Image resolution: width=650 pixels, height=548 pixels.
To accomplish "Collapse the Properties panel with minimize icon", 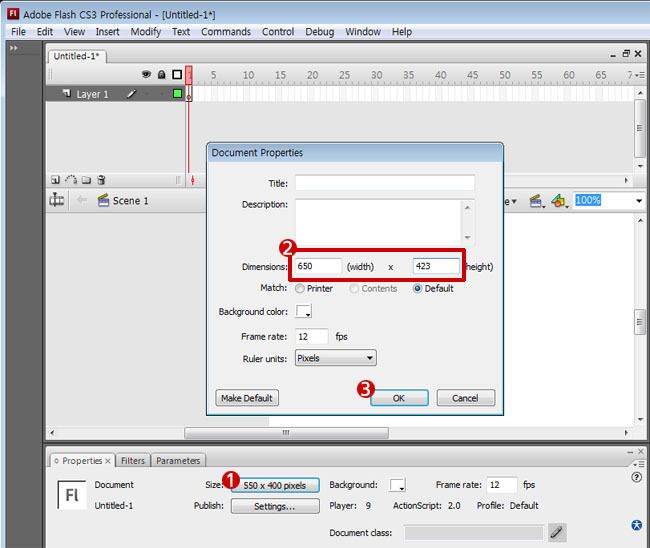I will point(630,452).
